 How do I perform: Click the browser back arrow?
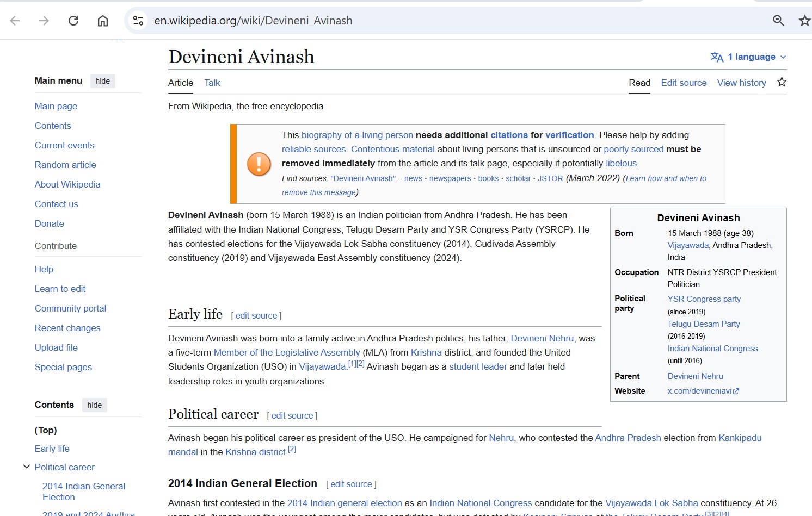tap(15, 21)
